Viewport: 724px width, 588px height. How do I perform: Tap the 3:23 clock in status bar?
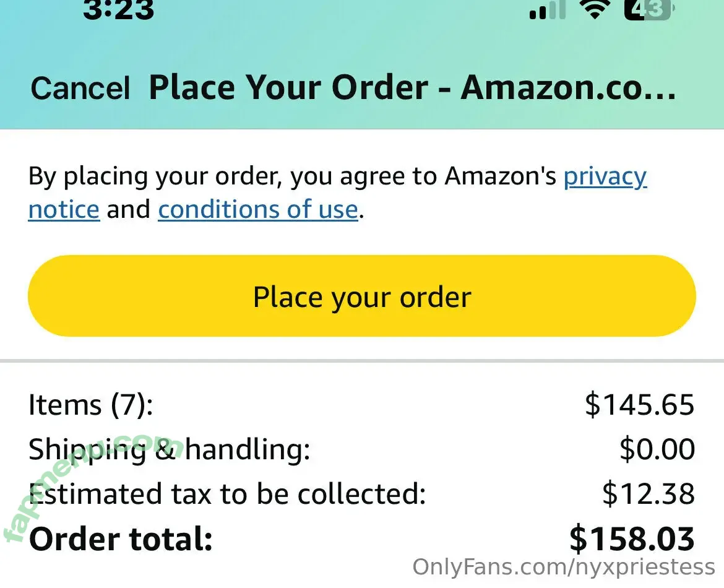pos(118,9)
